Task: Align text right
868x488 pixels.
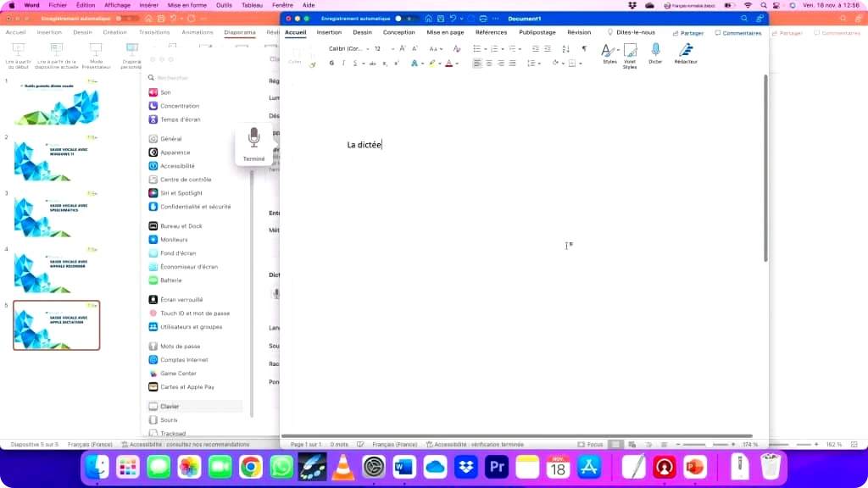Action: [501, 64]
